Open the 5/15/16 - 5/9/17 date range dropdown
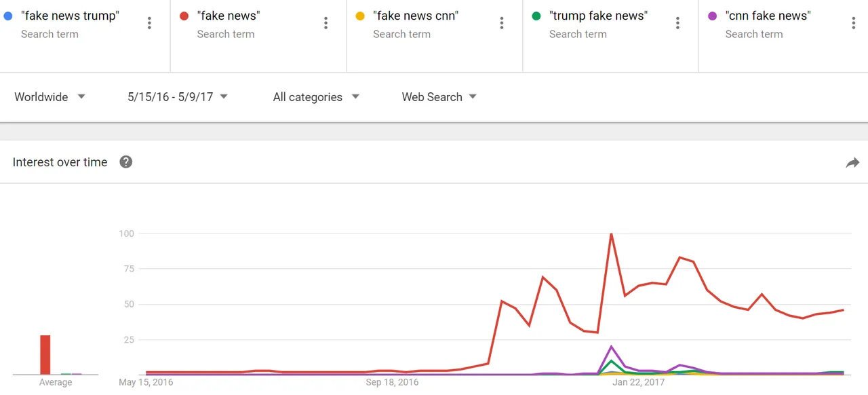 pos(178,97)
